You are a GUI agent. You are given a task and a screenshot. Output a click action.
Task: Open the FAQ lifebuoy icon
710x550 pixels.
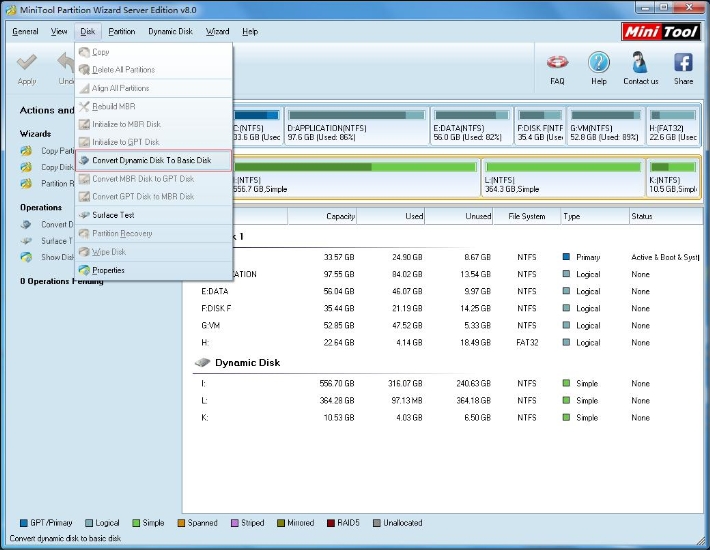click(557, 62)
